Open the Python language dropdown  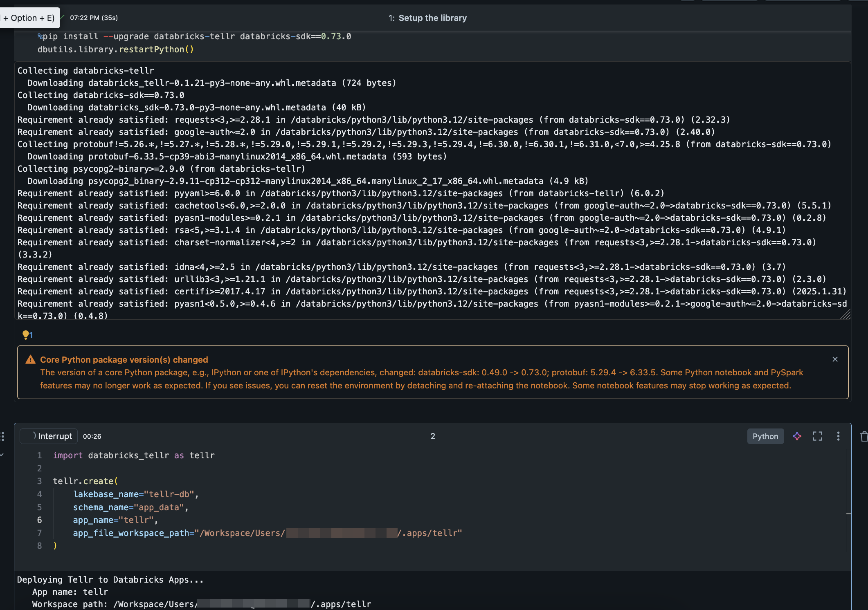(x=765, y=436)
